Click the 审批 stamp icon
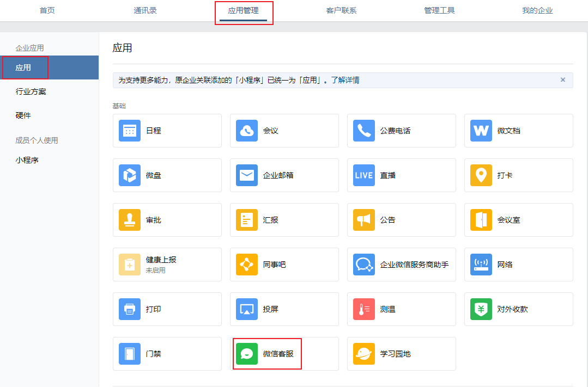The image size is (588, 387). [129, 219]
